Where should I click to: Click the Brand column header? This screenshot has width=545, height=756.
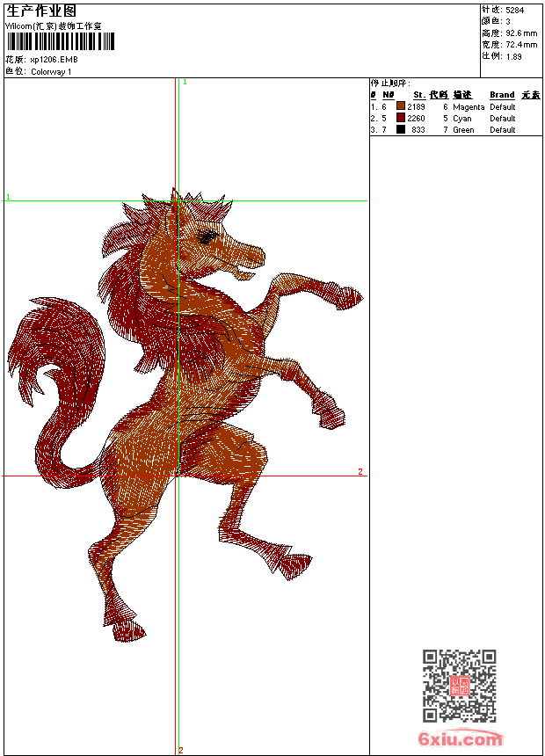[x=502, y=95]
